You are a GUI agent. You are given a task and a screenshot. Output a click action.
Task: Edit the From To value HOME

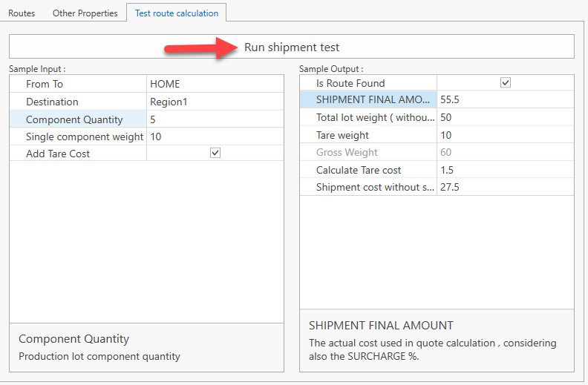215,84
